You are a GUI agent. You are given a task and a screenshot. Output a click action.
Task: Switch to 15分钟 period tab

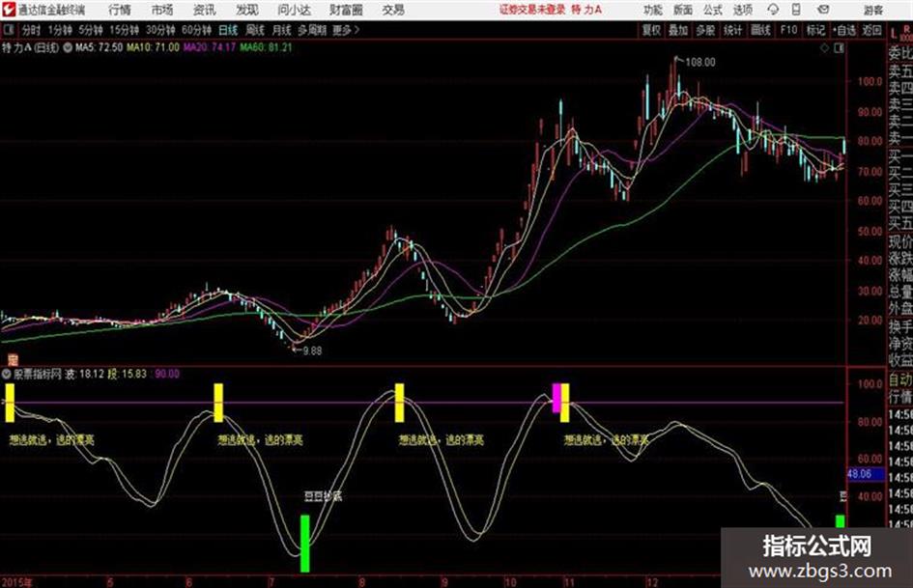(x=124, y=30)
